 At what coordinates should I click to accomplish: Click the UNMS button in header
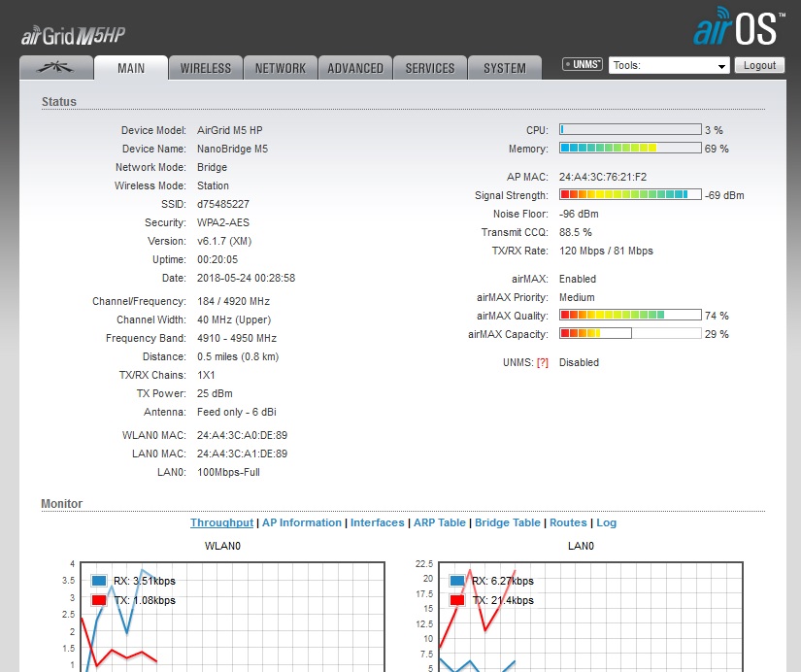tap(583, 64)
